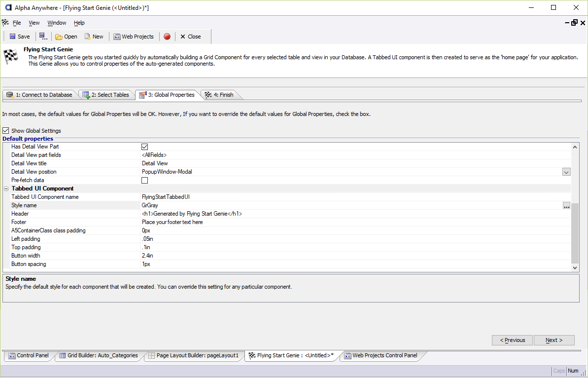Create a new item with New toolbar button
The image size is (588, 378).
coord(94,37)
